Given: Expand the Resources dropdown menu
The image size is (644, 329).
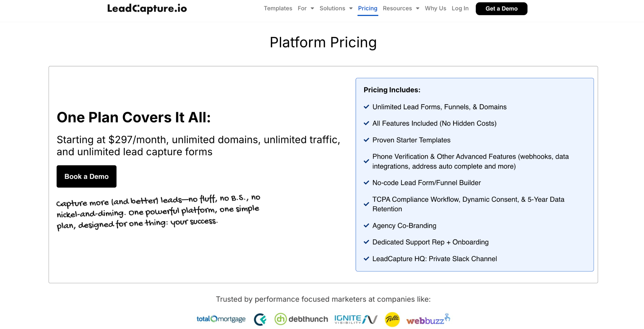Looking at the screenshot, I should point(401,8).
